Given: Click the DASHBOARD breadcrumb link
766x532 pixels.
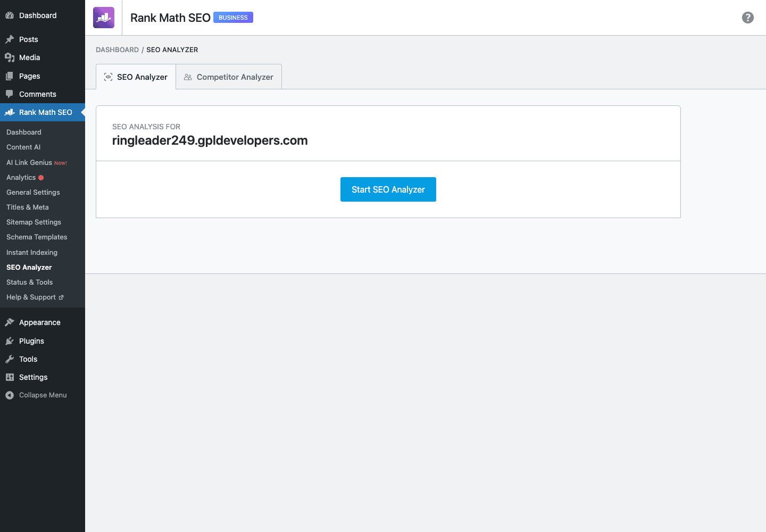Looking at the screenshot, I should point(117,49).
